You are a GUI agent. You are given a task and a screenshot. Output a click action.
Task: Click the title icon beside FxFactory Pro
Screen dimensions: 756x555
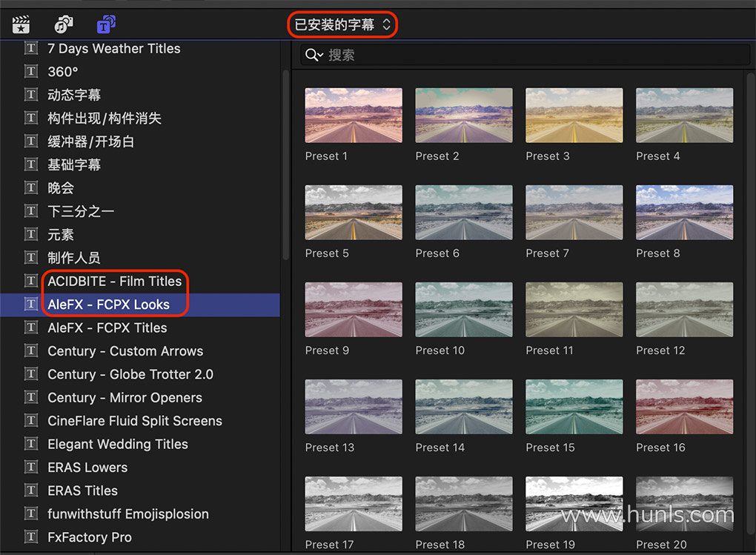(31, 536)
